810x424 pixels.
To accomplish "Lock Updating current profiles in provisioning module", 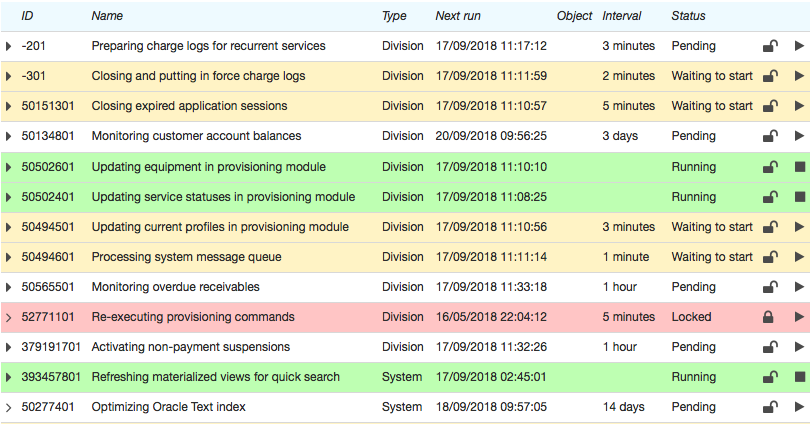I will [770, 227].
